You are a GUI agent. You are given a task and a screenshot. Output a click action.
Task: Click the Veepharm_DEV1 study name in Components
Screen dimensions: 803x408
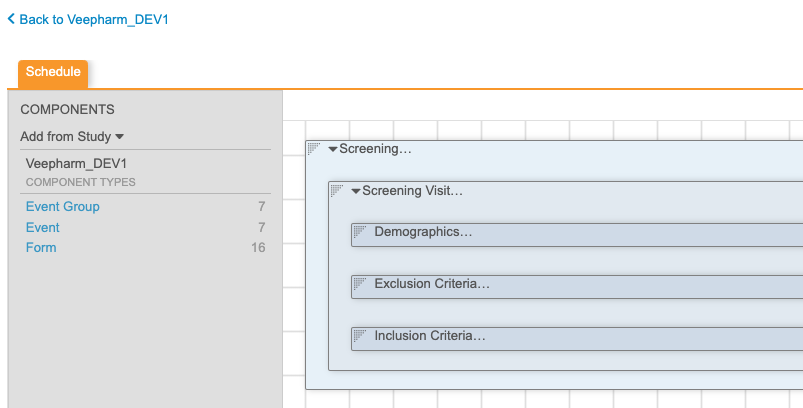click(x=76, y=163)
